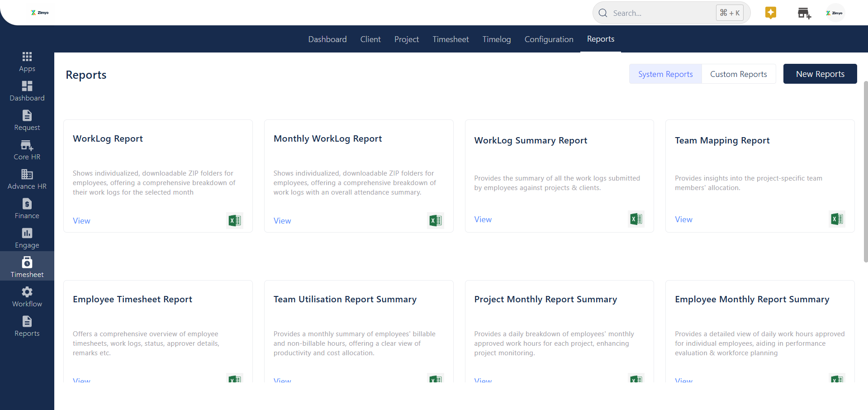Open the Core HR sidebar module
The height and width of the screenshot is (410, 868).
pos(27,150)
